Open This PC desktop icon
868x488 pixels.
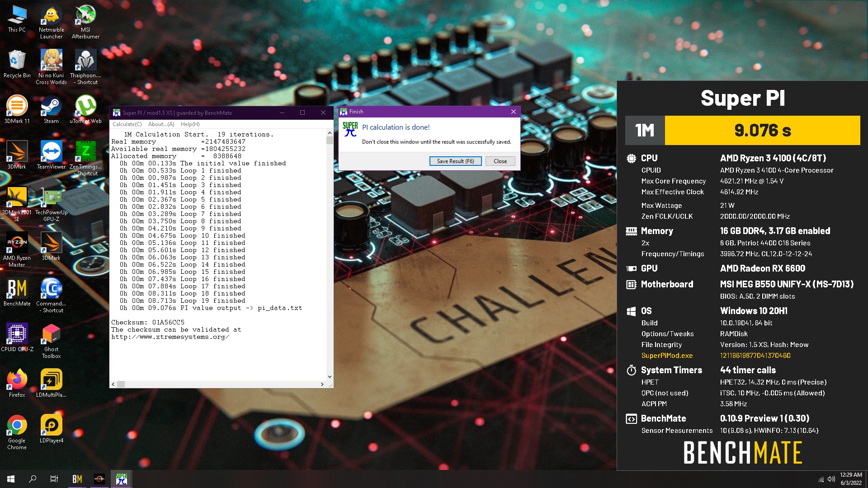17,19
